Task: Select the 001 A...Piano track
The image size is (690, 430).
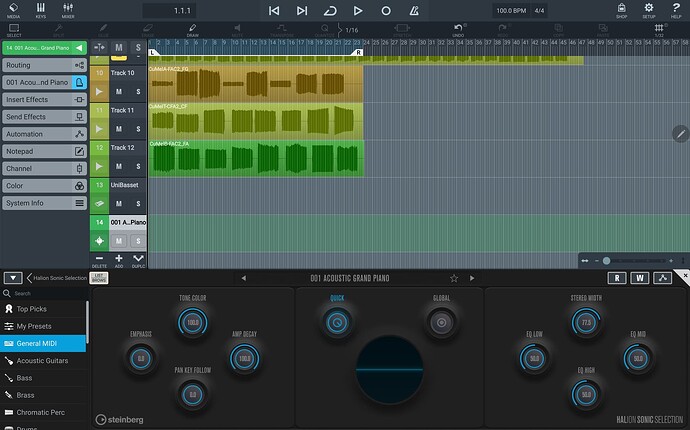Action: [128, 222]
